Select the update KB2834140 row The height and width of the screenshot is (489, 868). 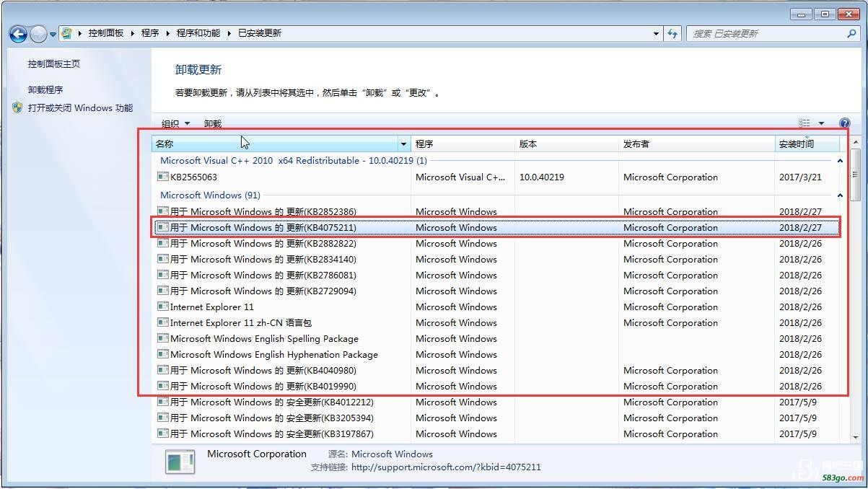point(496,259)
